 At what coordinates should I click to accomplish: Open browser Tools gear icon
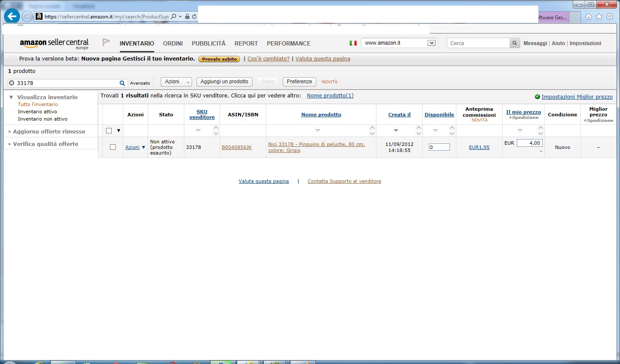(x=610, y=17)
